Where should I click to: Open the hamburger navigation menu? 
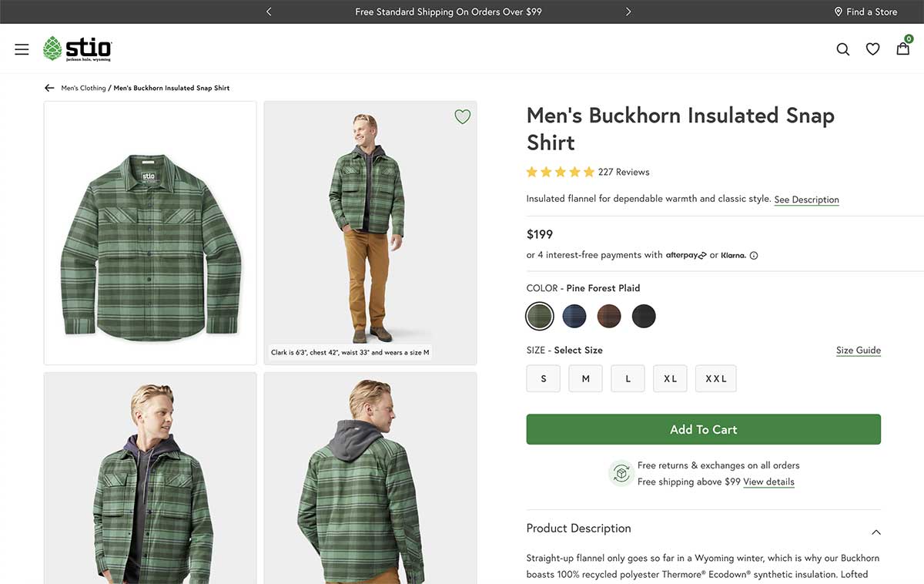(x=22, y=49)
